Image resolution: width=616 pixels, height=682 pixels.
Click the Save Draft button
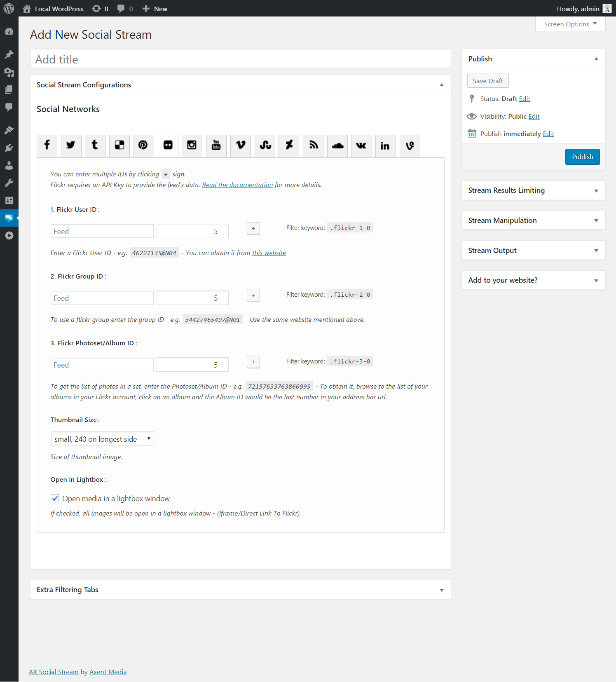[x=488, y=81]
